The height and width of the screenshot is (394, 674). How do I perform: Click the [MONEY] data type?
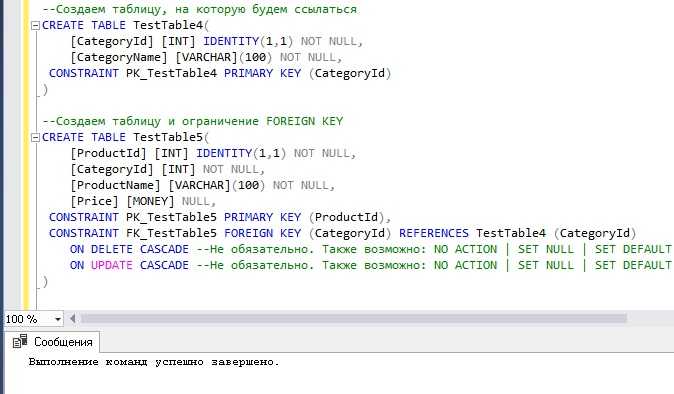tap(150, 202)
